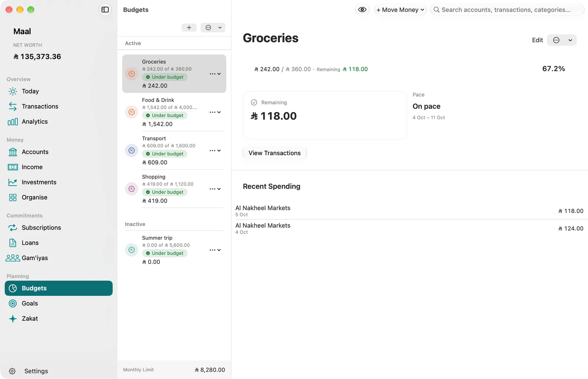Click Summer trip budget gauge icon
Viewport: 588px width, 379px height.
(x=132, y=250)
